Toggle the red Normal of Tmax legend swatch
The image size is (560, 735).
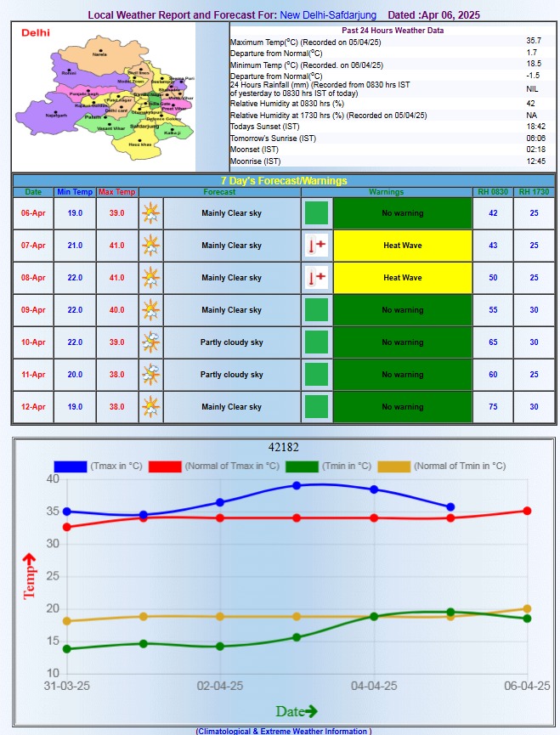(165, 466)
